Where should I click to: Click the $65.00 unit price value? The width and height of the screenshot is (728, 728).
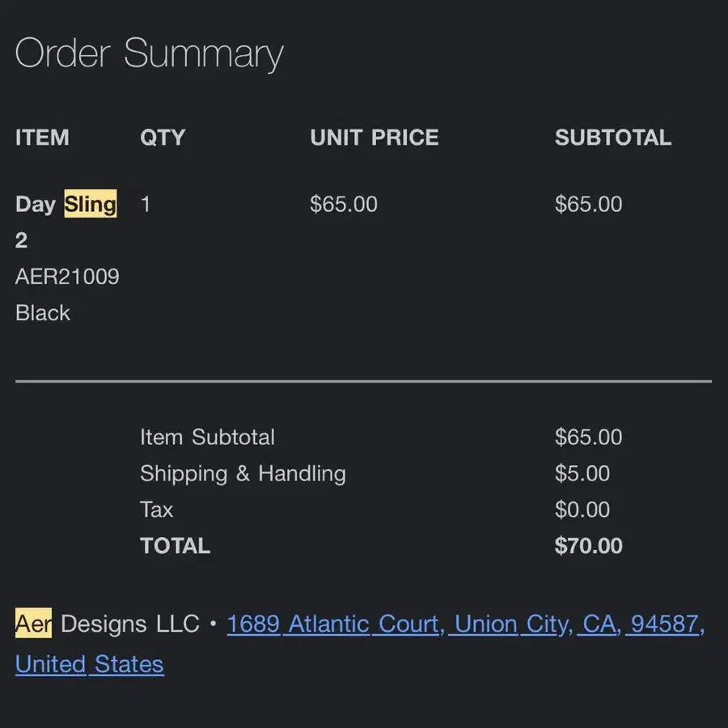click(344, 205)
